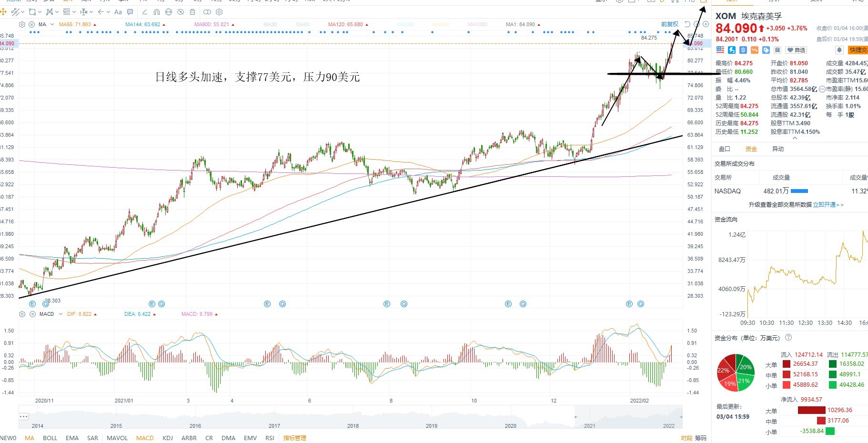Click the 前复权 adjustment setting
Image resolution: width=868 pixels, height=443 pixels.
[669, 24]
